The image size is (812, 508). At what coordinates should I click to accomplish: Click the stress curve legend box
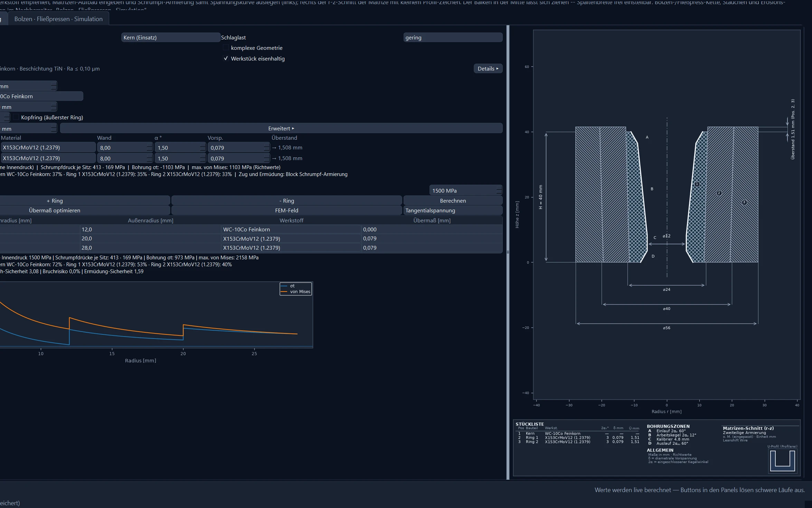(x=296, y=289)
